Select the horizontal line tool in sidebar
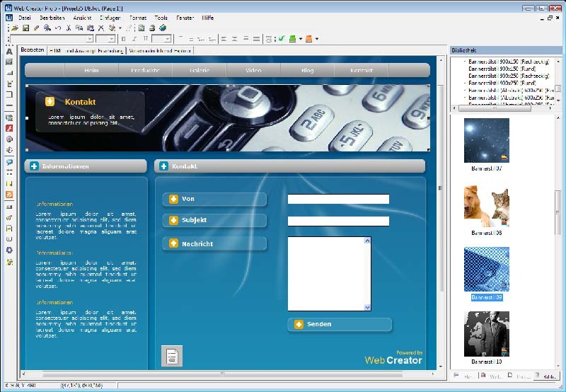The width and height of the screenshot is (566, 392). pyautogui.click(x=9, y=105)
